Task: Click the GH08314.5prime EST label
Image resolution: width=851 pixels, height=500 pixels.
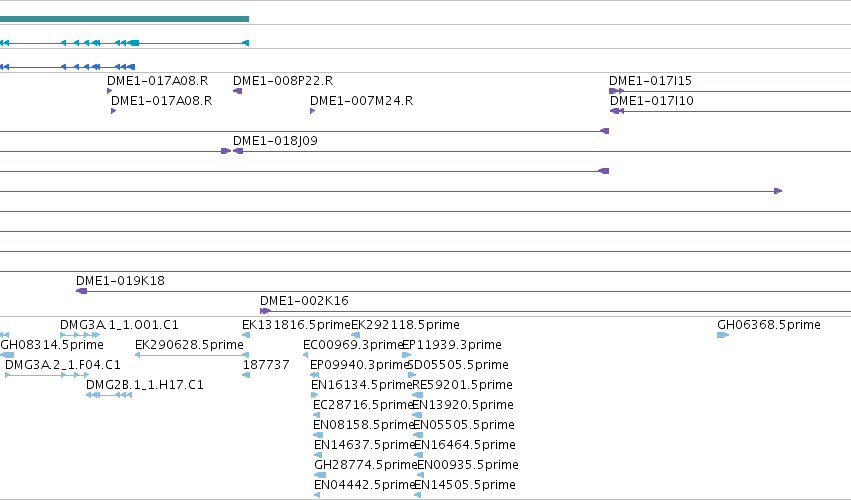Action: point(52,345)
